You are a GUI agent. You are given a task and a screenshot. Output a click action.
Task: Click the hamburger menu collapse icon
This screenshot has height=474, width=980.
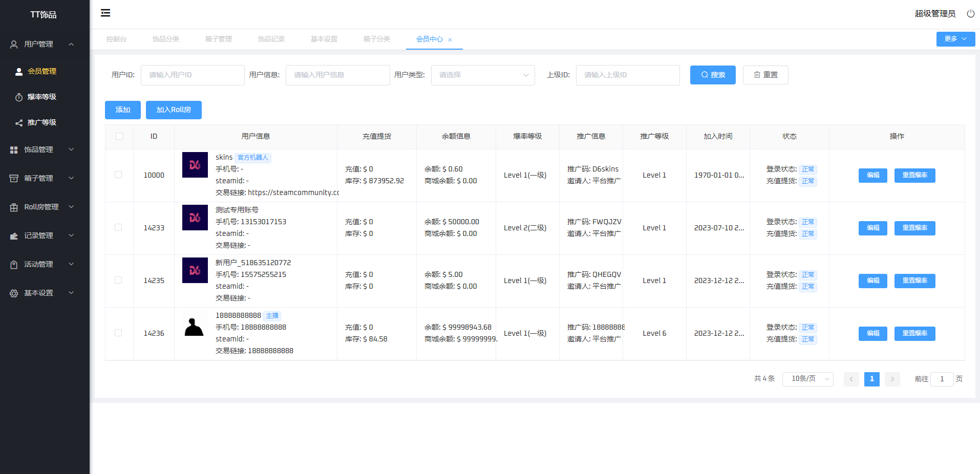point(105,13)
